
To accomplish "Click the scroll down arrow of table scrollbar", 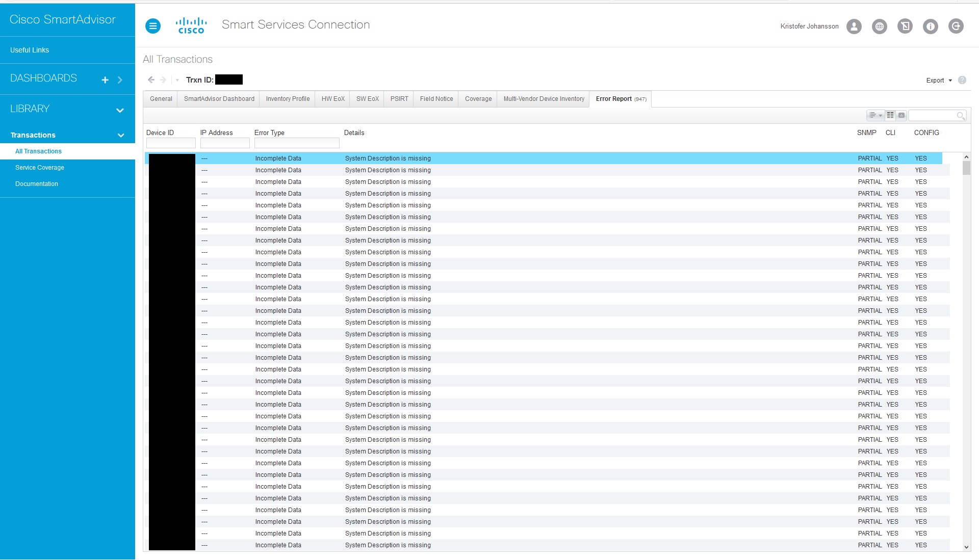I will [x=966, y=547].
